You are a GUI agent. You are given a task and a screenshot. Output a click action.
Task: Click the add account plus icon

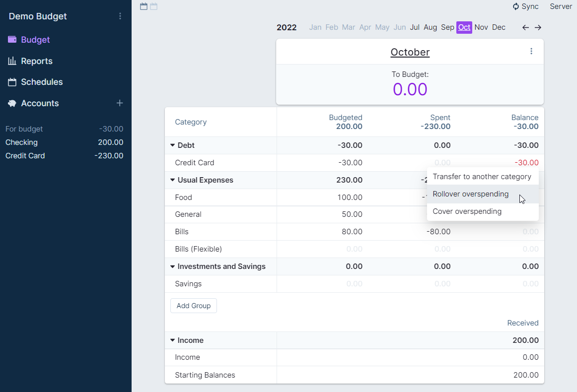[119, 103]
